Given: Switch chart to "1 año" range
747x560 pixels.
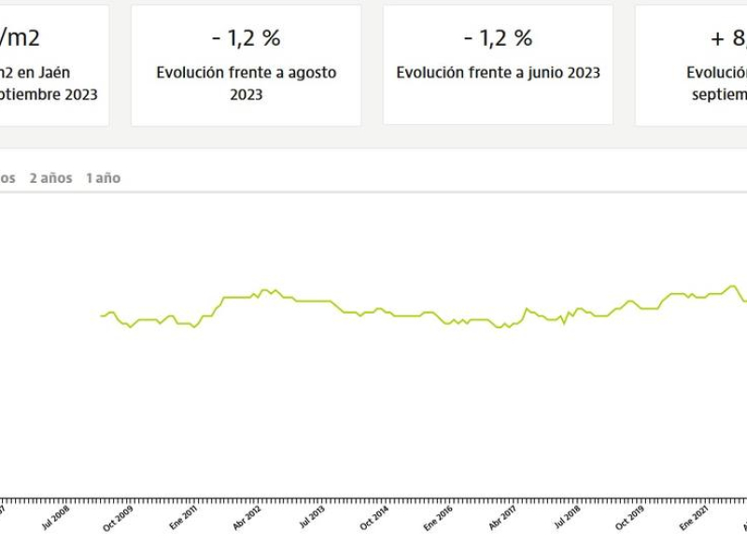Looking at the screenshot, I should pyautogui.click(x=103, y=178).
